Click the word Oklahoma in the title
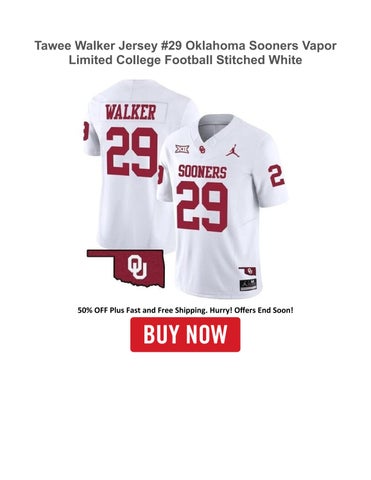The height and width of the screenshot is (480, 371). click(x=216, y=46)
